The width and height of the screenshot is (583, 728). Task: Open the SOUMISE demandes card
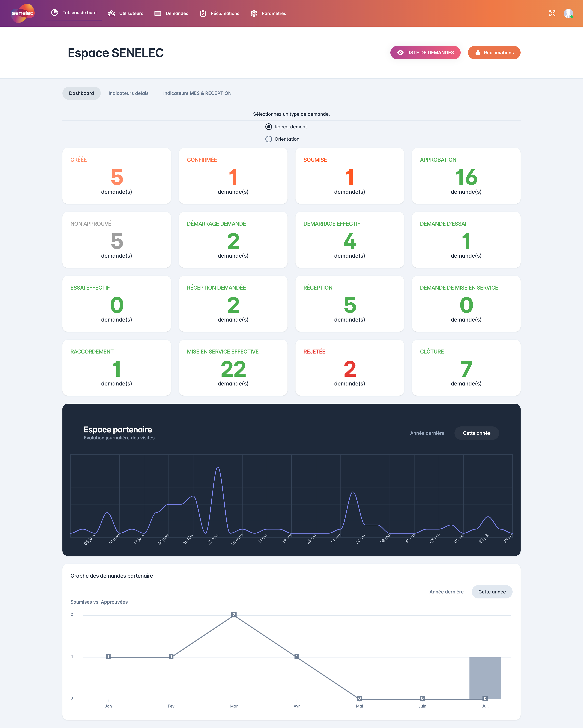349,176
